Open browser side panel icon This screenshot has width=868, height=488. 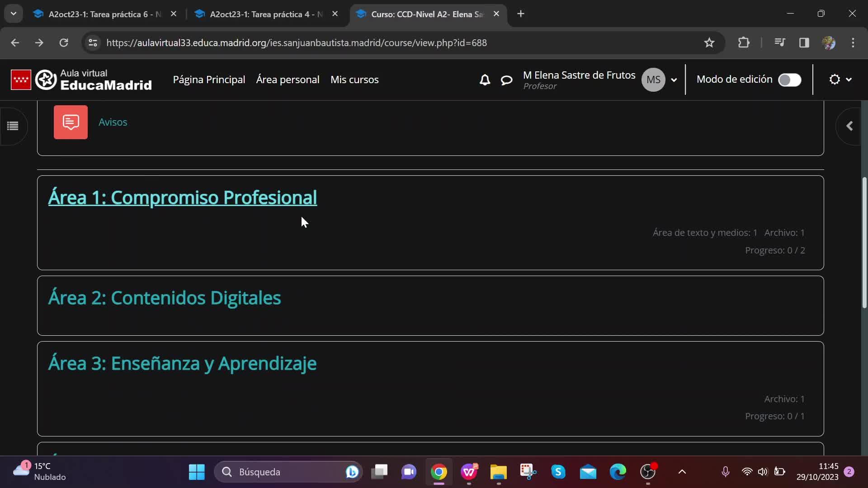804,42
